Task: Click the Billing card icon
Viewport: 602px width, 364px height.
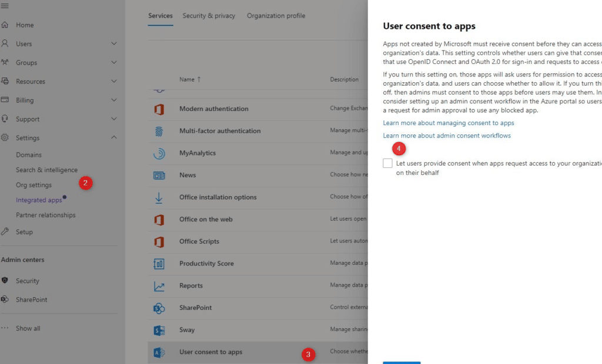Action: (x=5, y=100)
